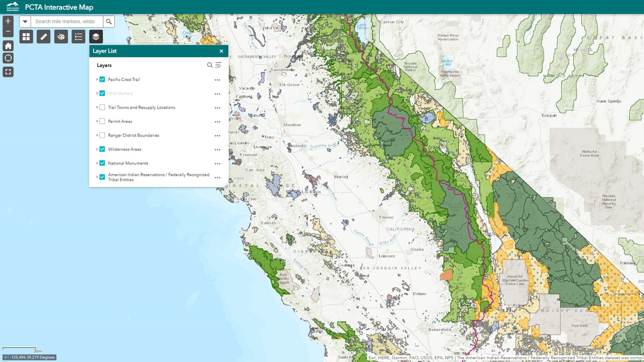Screen dimensions: 644x362
Task: Toggle the Wilderness Areas layer visibility
Action: point(104,149)
